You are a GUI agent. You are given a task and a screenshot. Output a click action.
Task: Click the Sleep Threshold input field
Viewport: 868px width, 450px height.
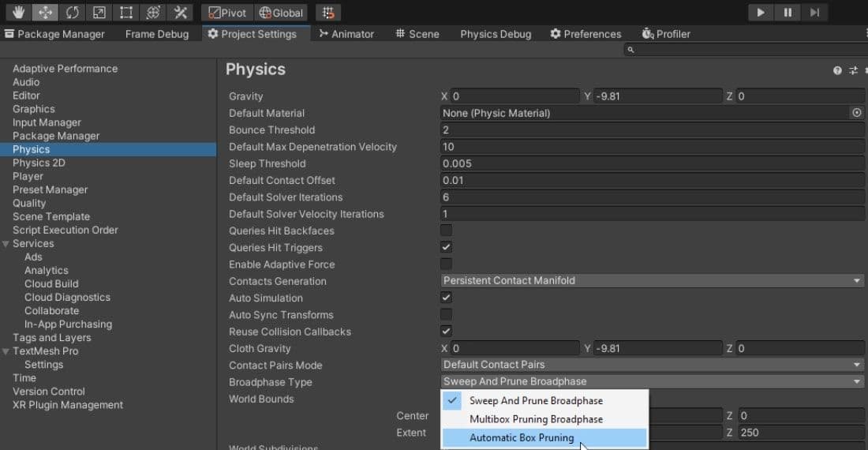(652, 164)
